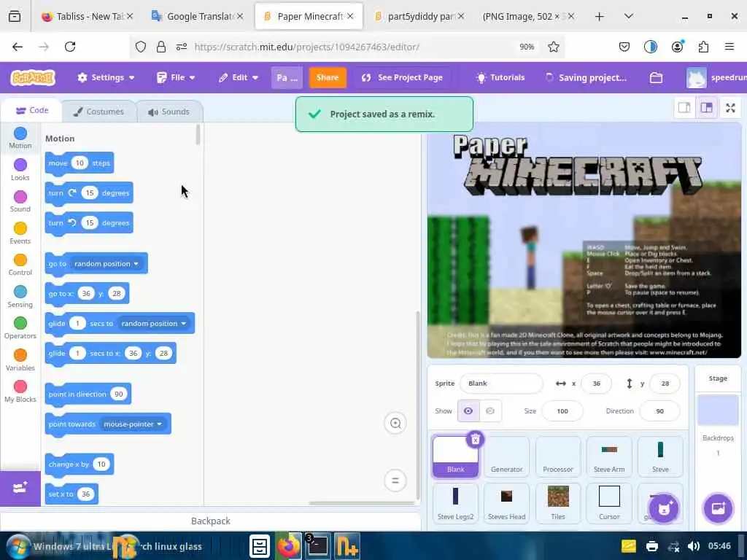Click the project title field
Screen dimensions: 747x560
tap(287, 77)
